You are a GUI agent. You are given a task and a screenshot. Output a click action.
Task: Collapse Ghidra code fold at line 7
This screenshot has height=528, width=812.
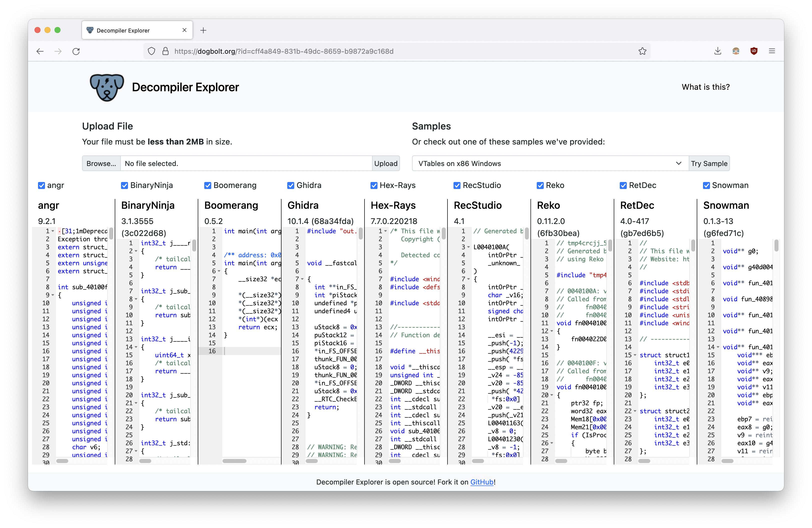(302, 279)
